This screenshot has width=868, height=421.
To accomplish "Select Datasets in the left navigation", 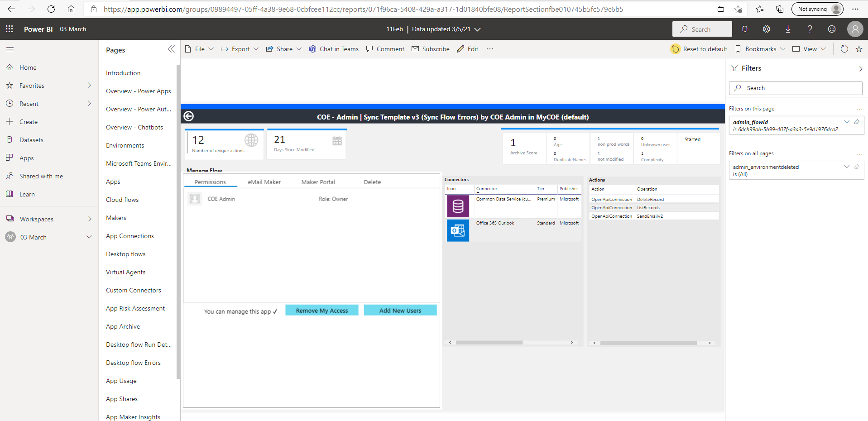I will tap(31, 139).
